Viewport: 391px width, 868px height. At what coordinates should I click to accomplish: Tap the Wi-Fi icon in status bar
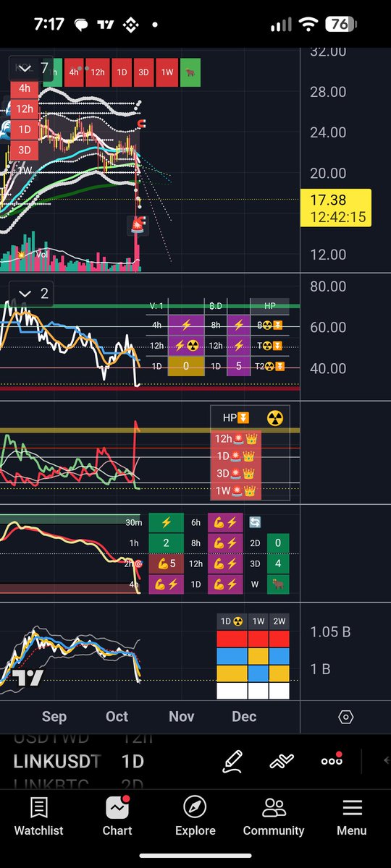click(x=308, y=24)
